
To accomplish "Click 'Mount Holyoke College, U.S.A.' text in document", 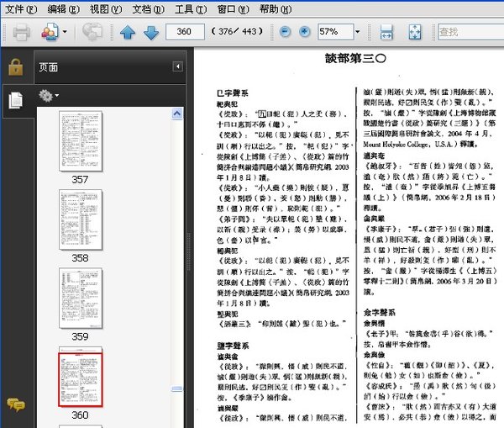I will [408, 145].
